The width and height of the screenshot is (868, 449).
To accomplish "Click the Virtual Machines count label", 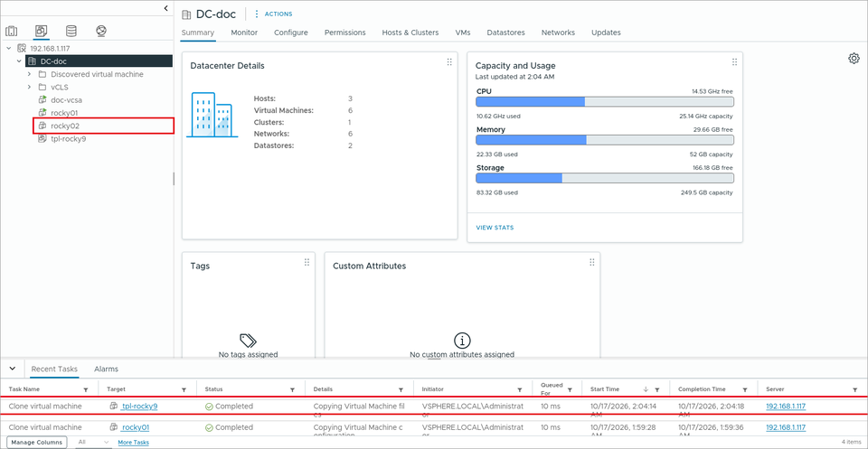I will pyautogui.click(x=283, y=110).
